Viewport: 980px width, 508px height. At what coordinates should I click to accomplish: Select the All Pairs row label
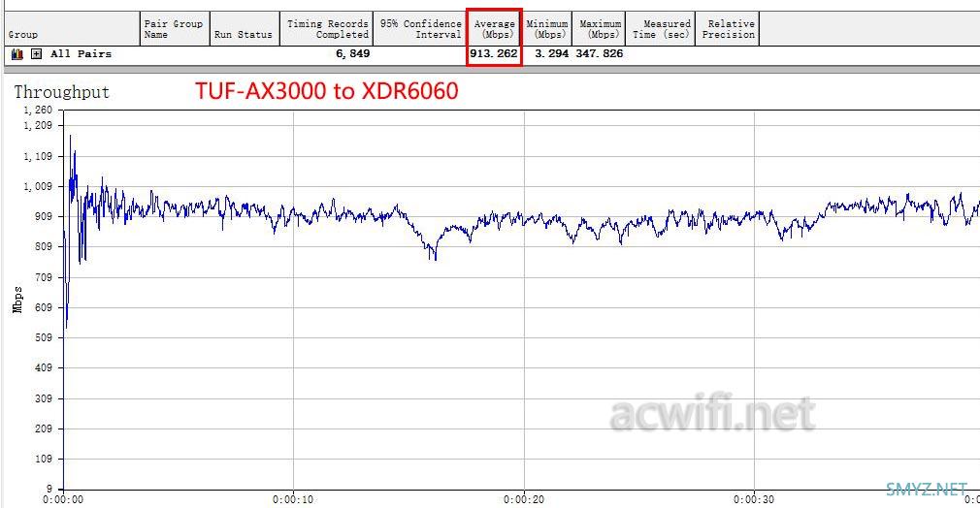[82, 53]
